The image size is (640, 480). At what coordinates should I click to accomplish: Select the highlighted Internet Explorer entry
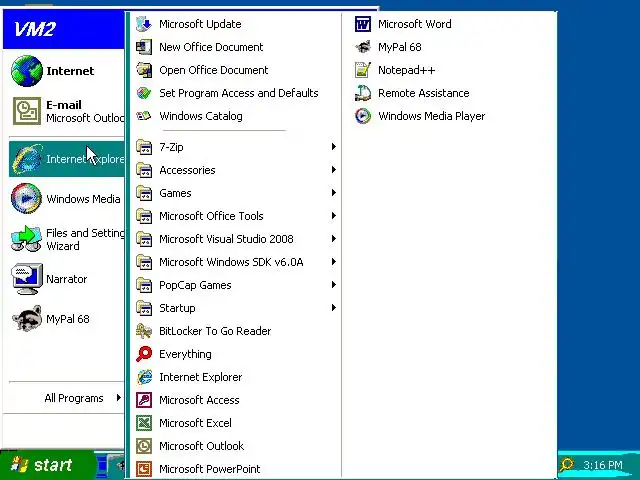tap(67, 159)
